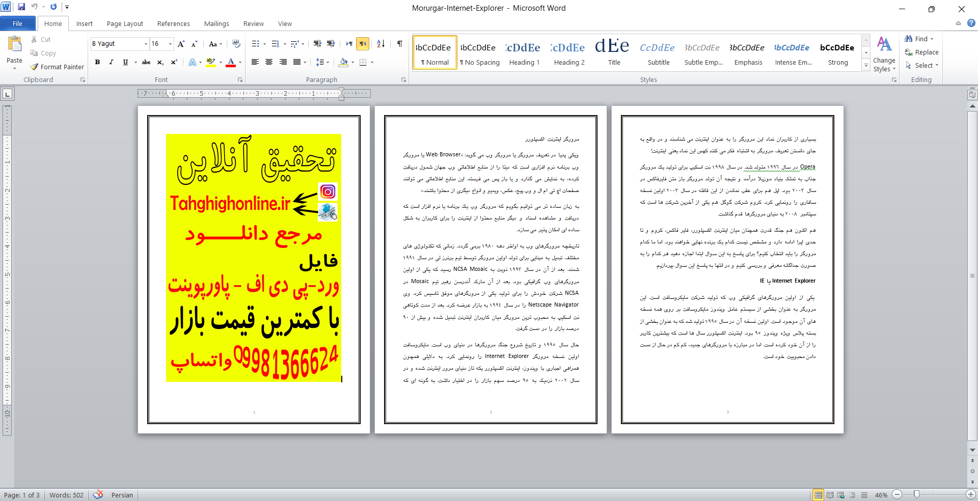The width and height of the screenshot is (980, 501).
Task: Toggle Bold formatting
Action: click(97, 62)
